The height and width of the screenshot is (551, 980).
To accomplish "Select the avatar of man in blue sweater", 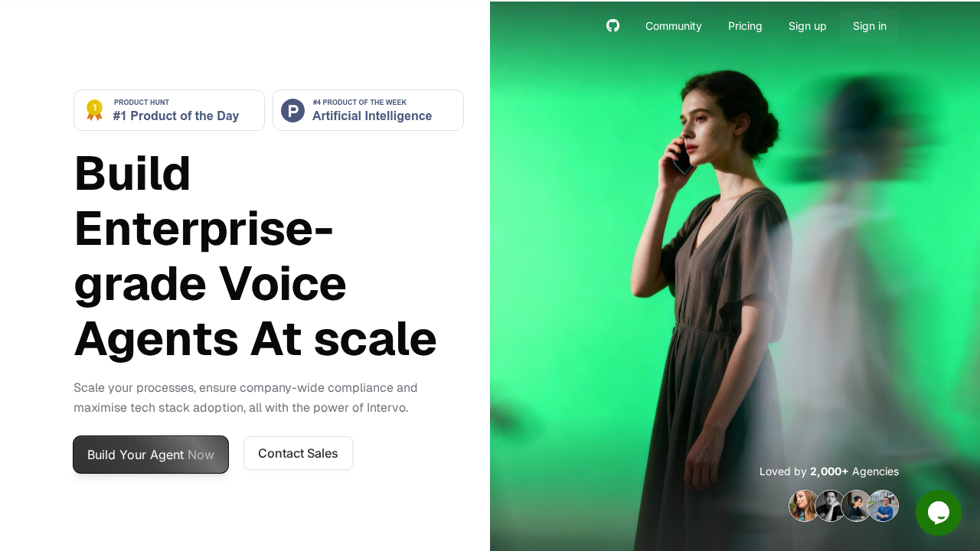I will point(883,506).
